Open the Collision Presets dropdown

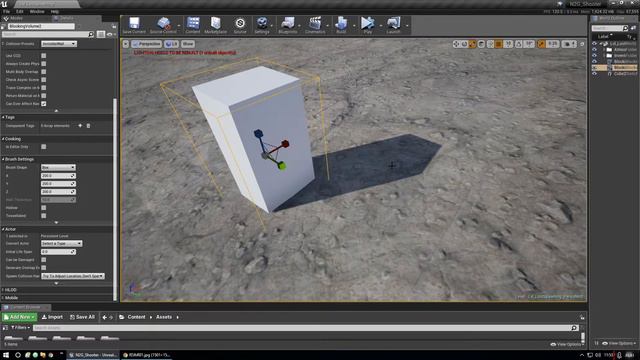point(59,44)
